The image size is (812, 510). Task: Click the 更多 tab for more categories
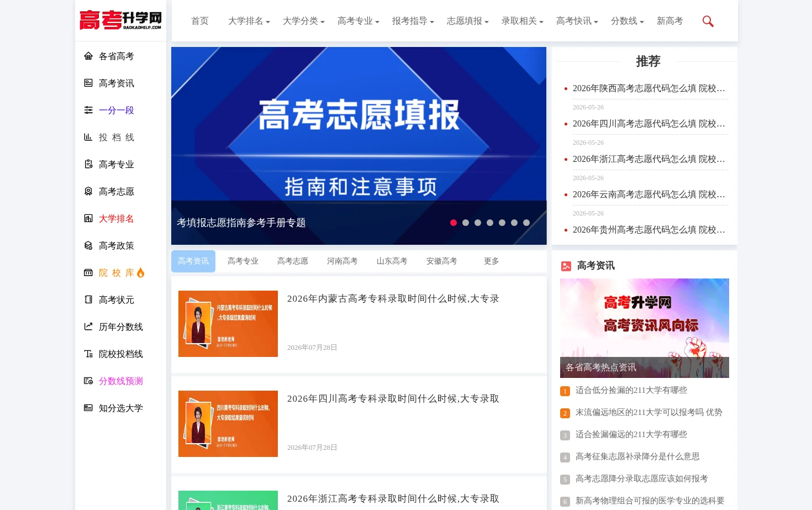pos(492,261)
